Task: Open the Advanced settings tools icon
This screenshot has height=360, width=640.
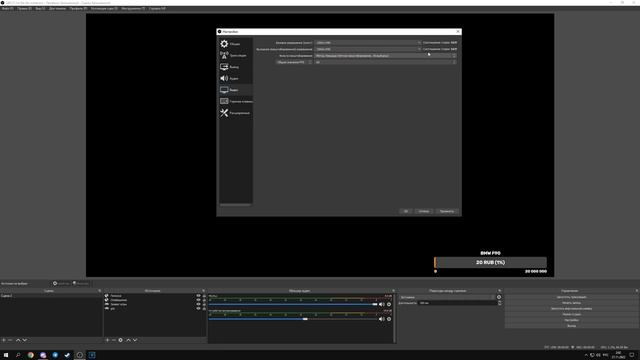Action: pos(224,113)
